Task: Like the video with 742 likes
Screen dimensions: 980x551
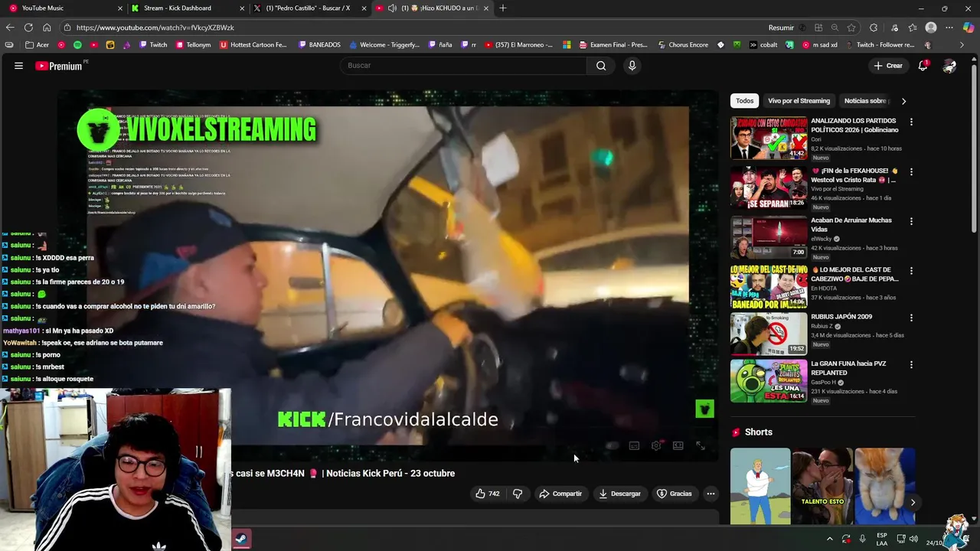Action: pos(487,494)
